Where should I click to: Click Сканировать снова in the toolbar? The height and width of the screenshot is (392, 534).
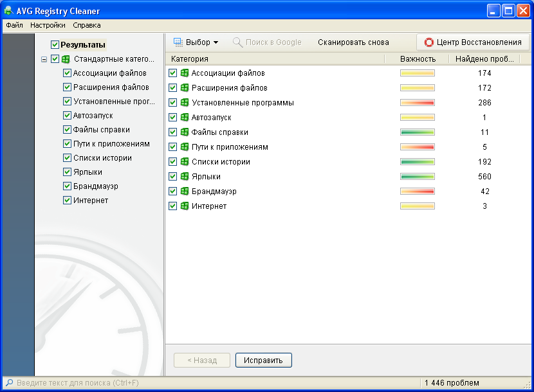click(353, 42)
